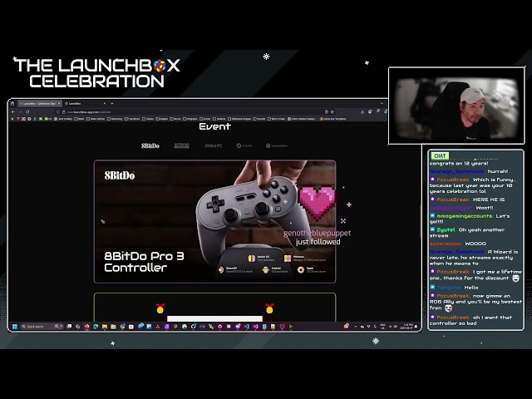
Task: Open the Color Scheme Designer bookmark
Action: tap(302, 119)
